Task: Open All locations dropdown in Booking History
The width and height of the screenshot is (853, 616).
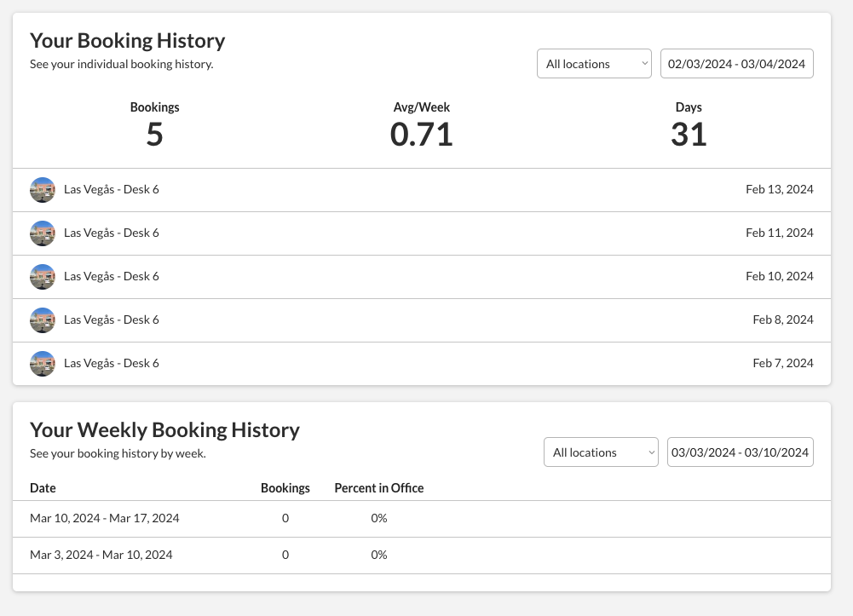Action: (x=594, y=64)
